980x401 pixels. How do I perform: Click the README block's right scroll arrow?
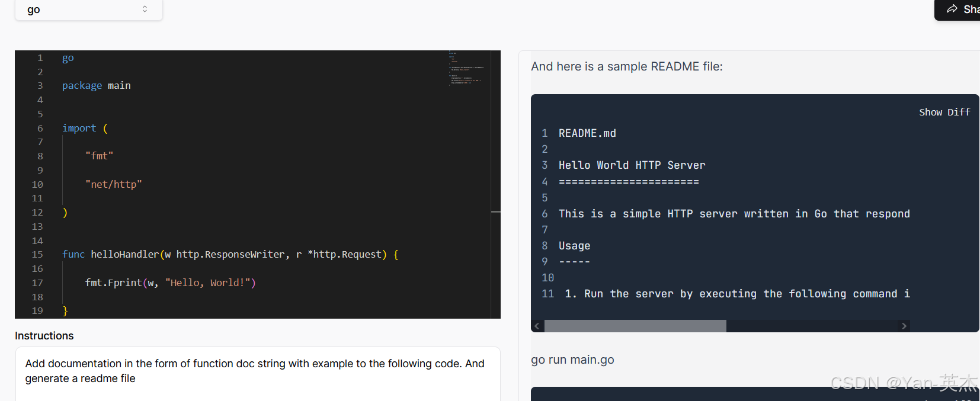904,326
